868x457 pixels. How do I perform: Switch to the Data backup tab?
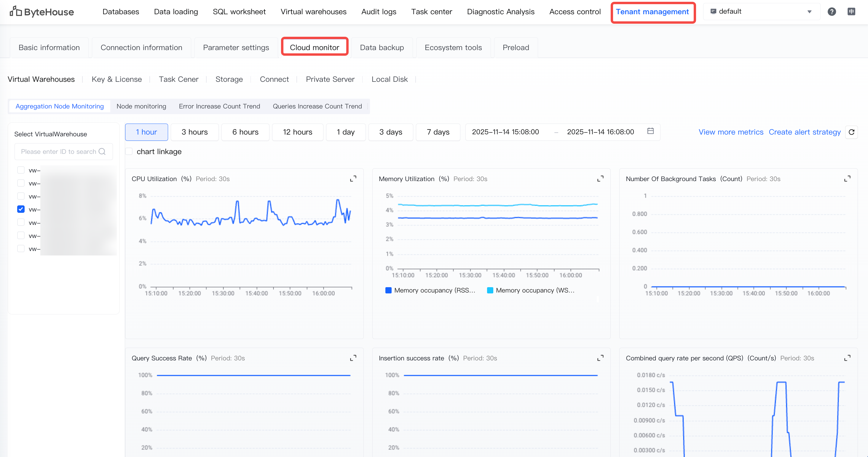click(x=382, y=47)
